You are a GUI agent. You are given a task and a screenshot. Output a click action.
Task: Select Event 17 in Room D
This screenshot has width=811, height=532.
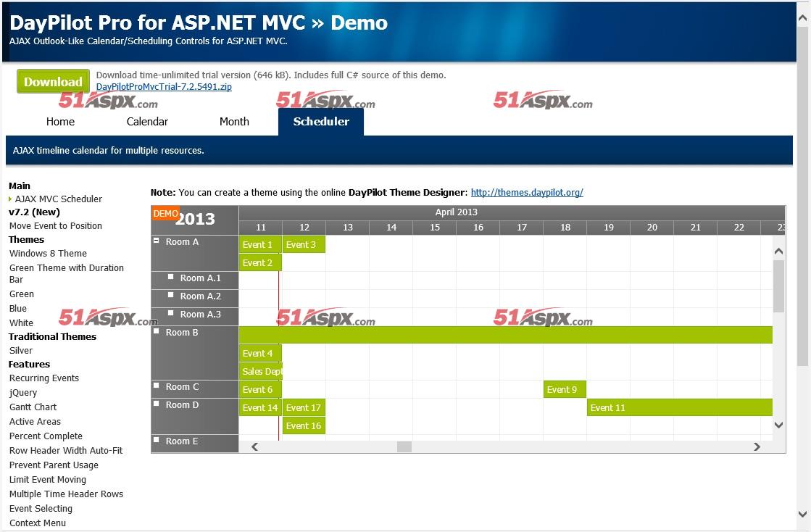pyautogui.click(x=304, y=407)
